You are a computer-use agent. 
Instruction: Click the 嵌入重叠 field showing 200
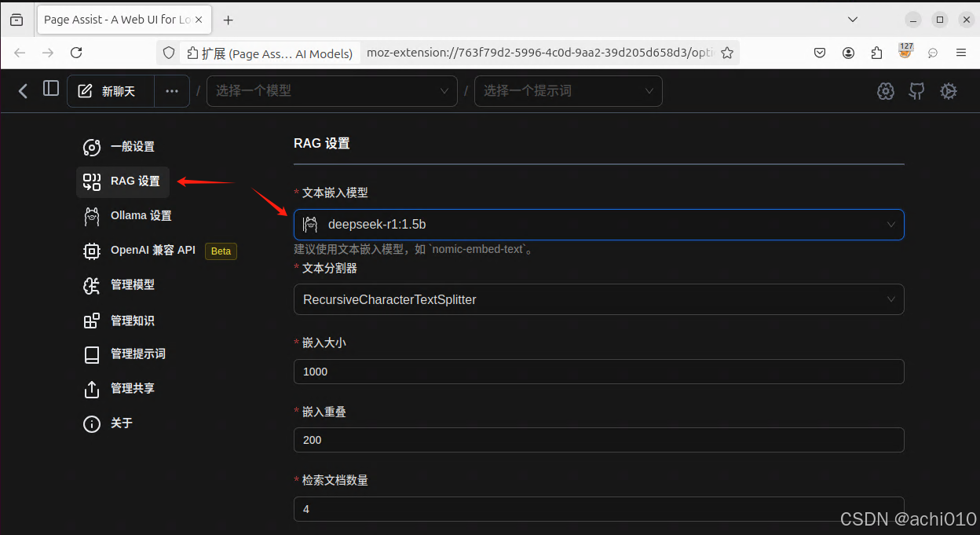click(599, 440)
